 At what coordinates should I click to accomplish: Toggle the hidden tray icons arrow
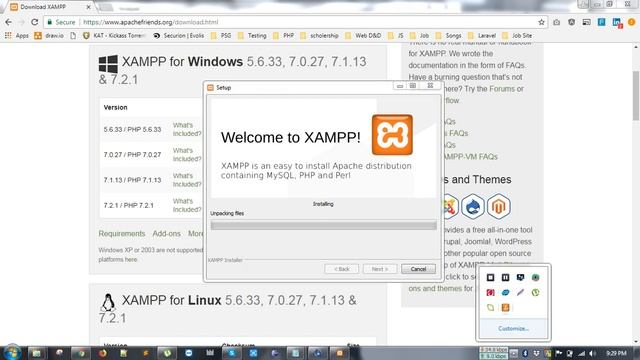[514, 353]
